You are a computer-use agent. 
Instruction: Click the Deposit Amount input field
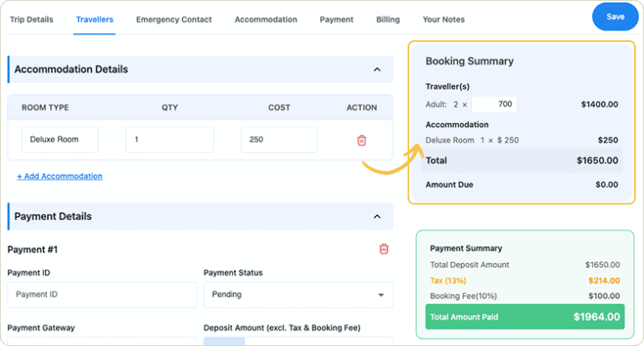coord(298,341)
